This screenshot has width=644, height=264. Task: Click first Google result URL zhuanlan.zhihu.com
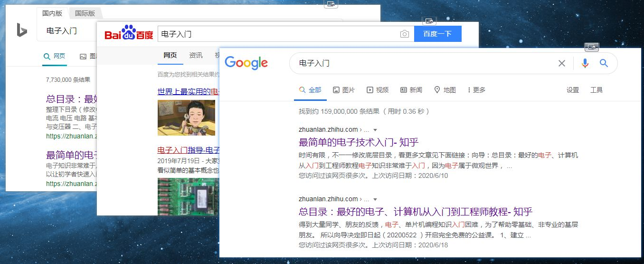328,129
